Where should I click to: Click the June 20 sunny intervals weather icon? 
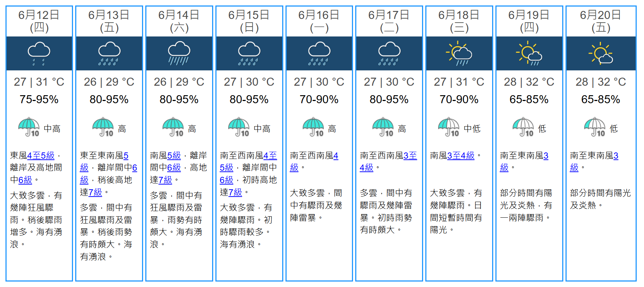(601, 53)
